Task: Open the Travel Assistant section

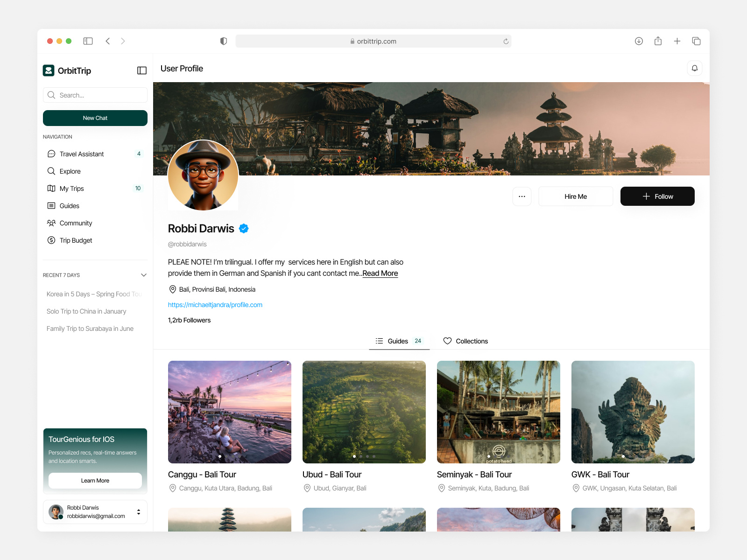Action: [x=82, y=154]
